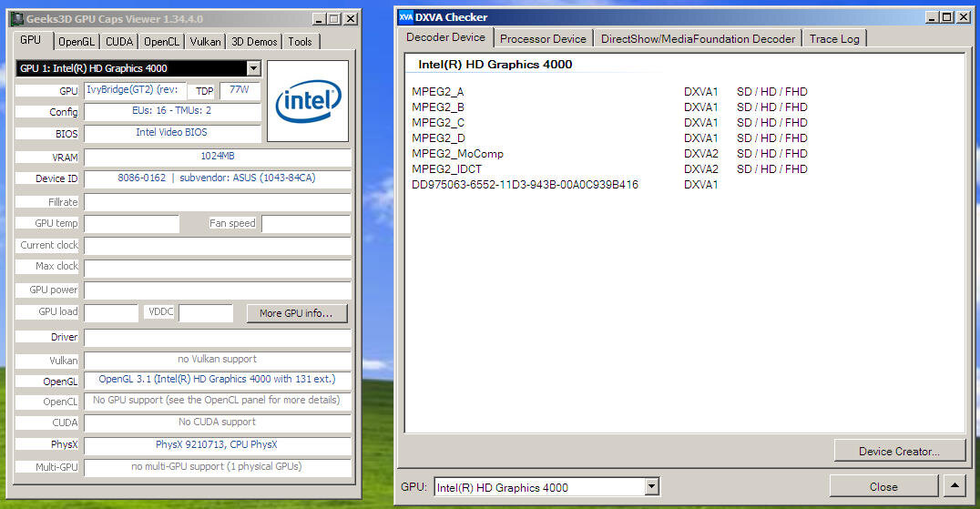Click the Max clock field
The width and height of the screenshot is (980, 509).
(218, 268)
